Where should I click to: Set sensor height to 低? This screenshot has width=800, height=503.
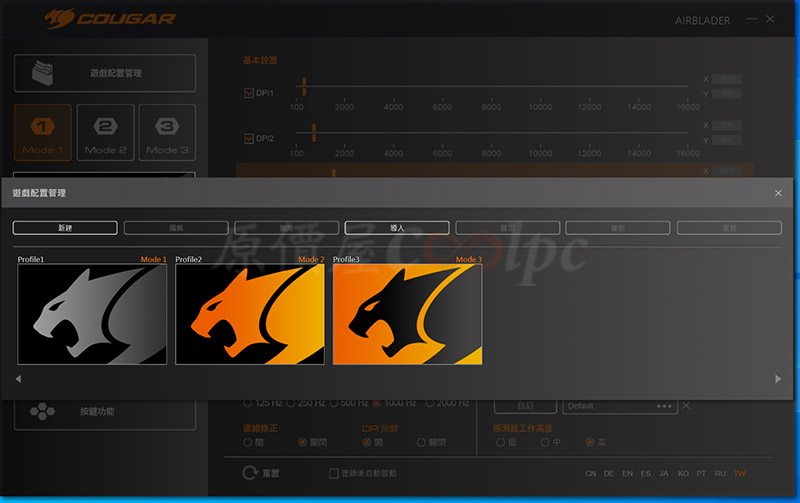click(501, 442)
